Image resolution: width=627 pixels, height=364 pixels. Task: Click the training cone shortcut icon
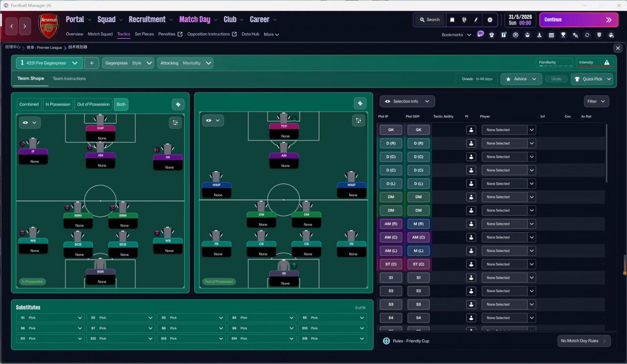click(x=539, y=35)
